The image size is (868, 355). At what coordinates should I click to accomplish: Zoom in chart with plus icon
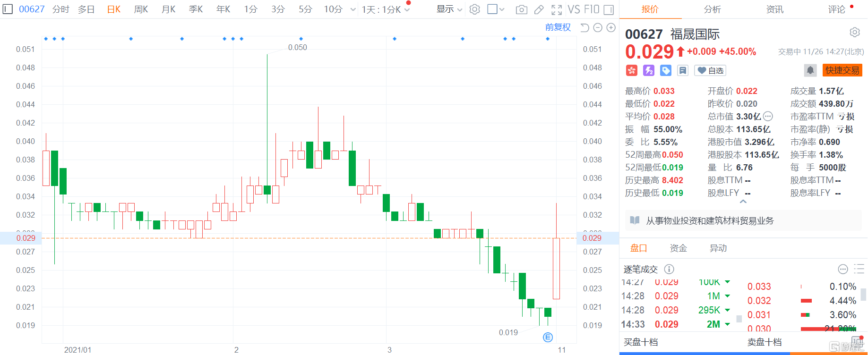tap(611, 28)
